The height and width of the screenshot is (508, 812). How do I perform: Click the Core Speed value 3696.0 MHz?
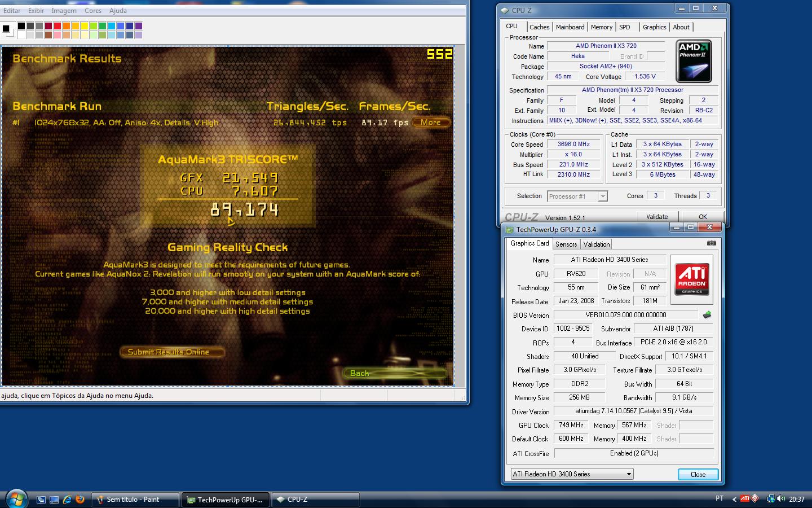coord(574,144)
